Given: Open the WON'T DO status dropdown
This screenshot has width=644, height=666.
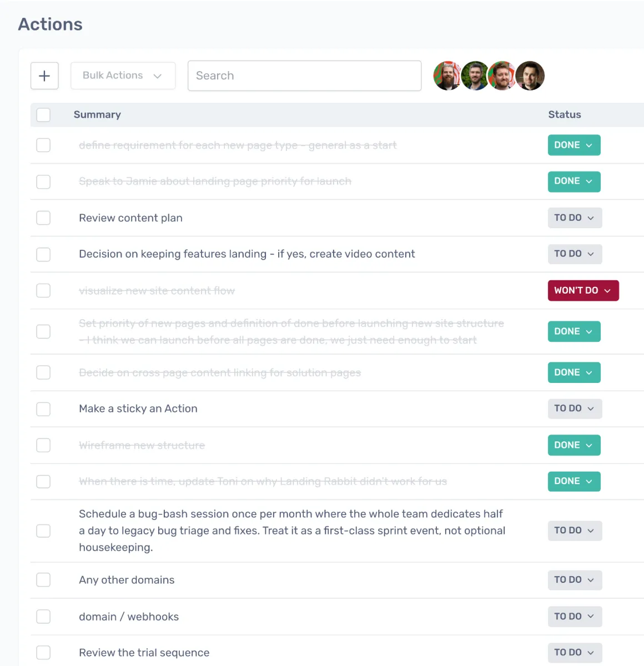Looking at the screenshot, I should click(583, 291).
